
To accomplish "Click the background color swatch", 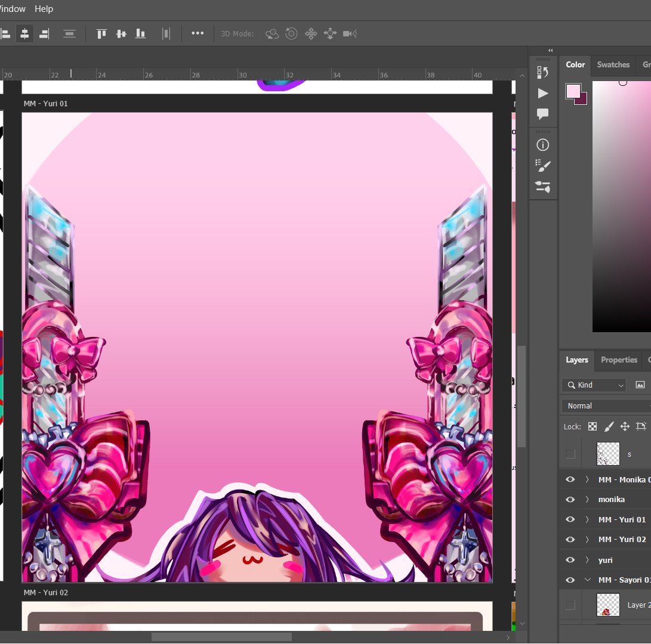I will (583, 101).
